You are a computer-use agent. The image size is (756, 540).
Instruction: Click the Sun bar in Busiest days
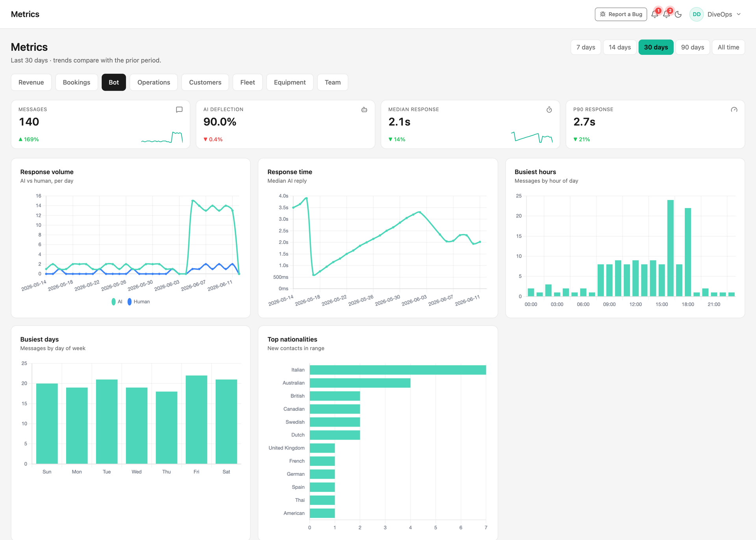[47, 423]
